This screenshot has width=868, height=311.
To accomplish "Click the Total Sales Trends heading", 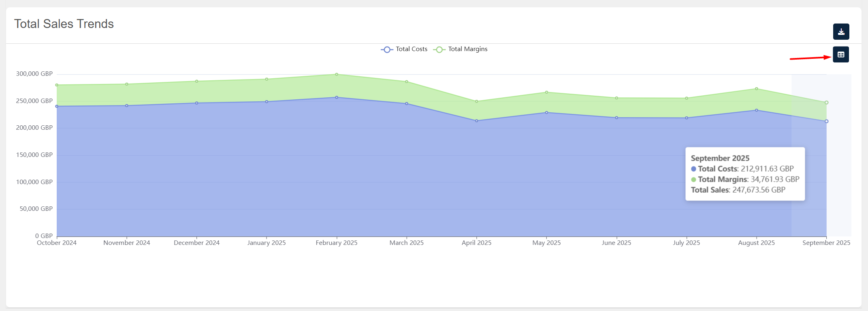I will tap(64, 24).
